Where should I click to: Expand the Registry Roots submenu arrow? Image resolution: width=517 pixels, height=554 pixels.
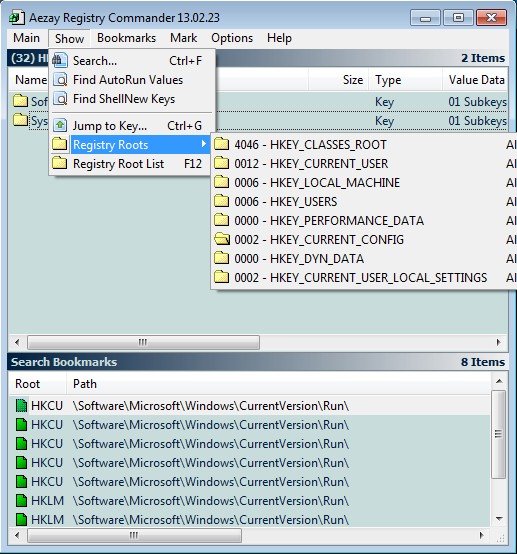click(204, 144)
